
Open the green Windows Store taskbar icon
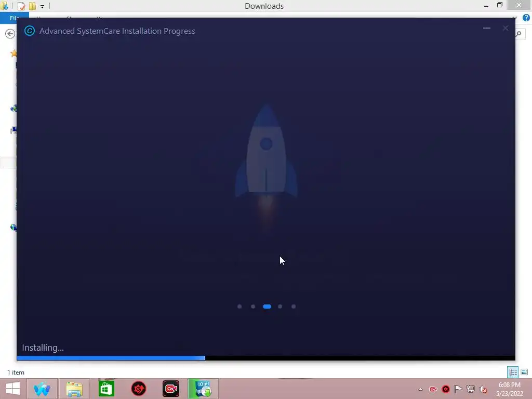coord(106,389)
